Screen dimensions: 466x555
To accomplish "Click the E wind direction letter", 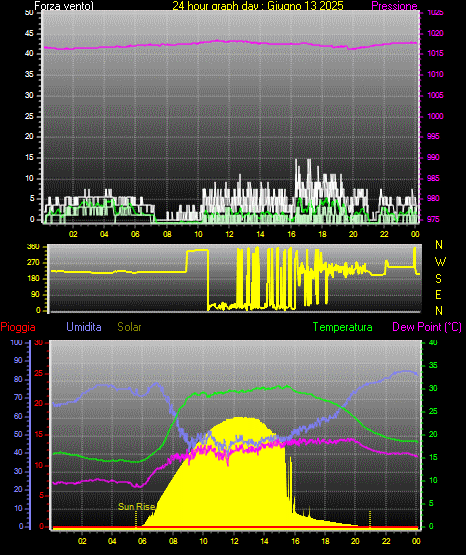I will coord(438,294).
